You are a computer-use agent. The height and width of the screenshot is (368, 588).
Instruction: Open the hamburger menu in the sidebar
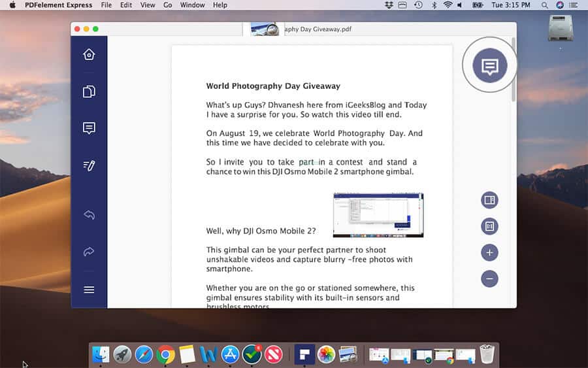tap(89, 290)
